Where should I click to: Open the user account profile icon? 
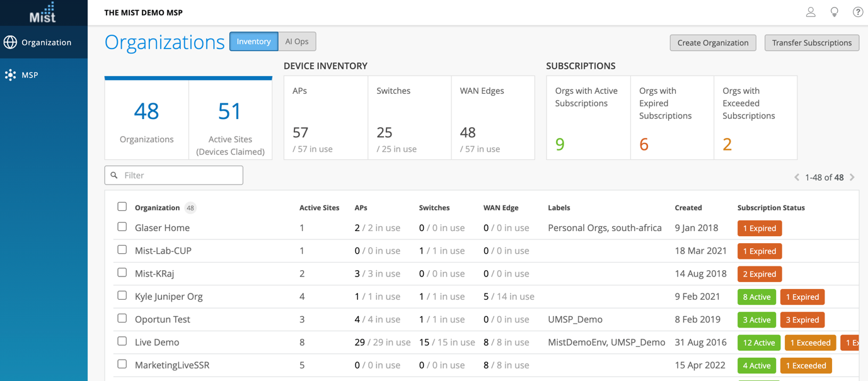click(x=811, y=12)
